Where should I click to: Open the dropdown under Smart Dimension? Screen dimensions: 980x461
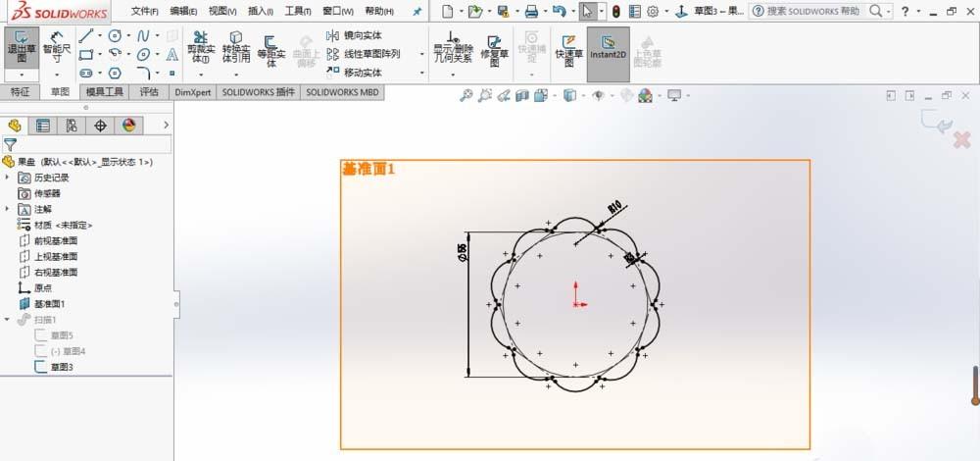pyautogui.click(x=57, y=76)
